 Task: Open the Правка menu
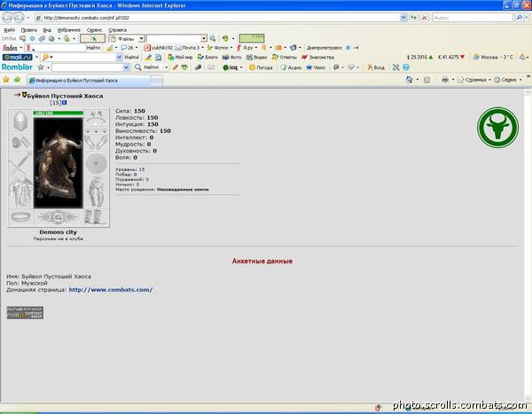pyautogui.click(x=29, y=30)
